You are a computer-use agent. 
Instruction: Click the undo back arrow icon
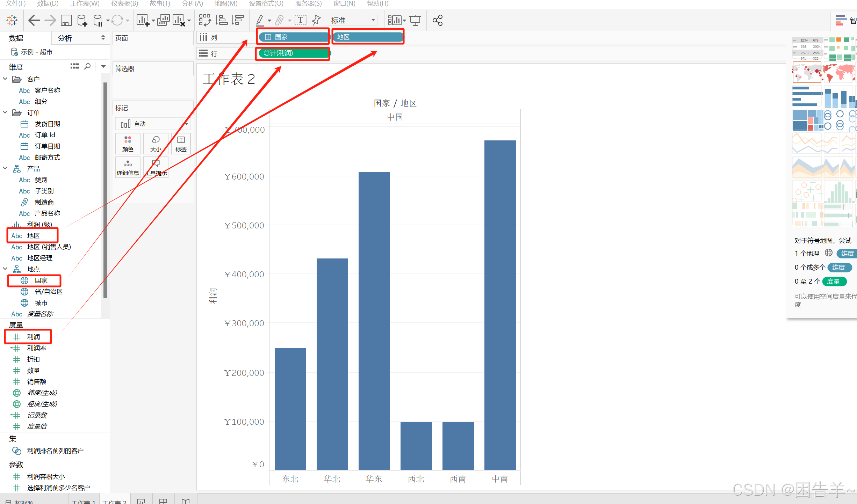(x=34, y=20)
